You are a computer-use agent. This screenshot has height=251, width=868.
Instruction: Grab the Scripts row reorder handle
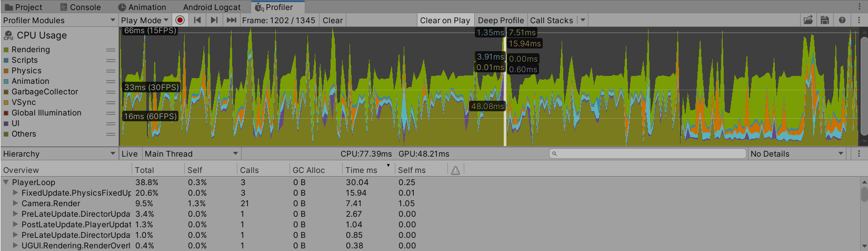tap(111, 60)
